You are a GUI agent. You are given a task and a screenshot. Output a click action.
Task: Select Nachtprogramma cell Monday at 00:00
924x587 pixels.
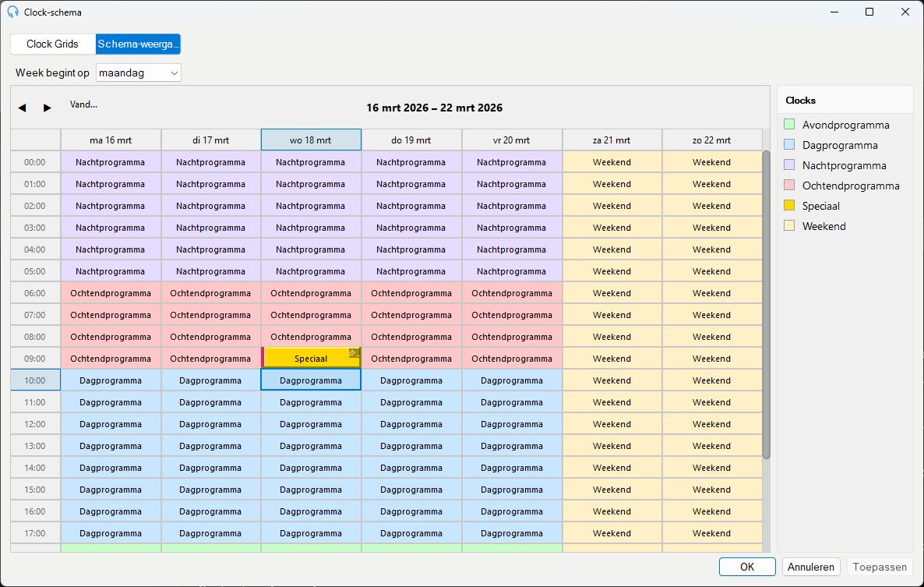click(x=111, y=162)
